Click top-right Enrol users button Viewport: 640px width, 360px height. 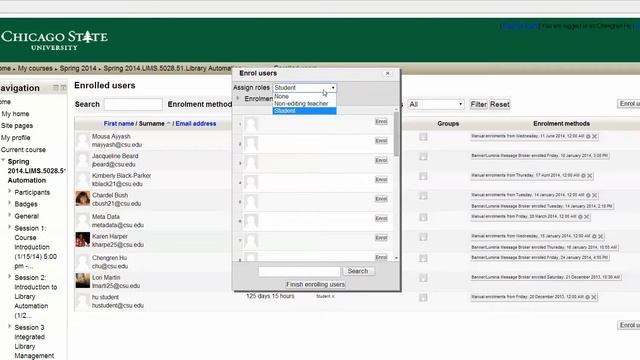pyautogui.click(x=629, y=104)
